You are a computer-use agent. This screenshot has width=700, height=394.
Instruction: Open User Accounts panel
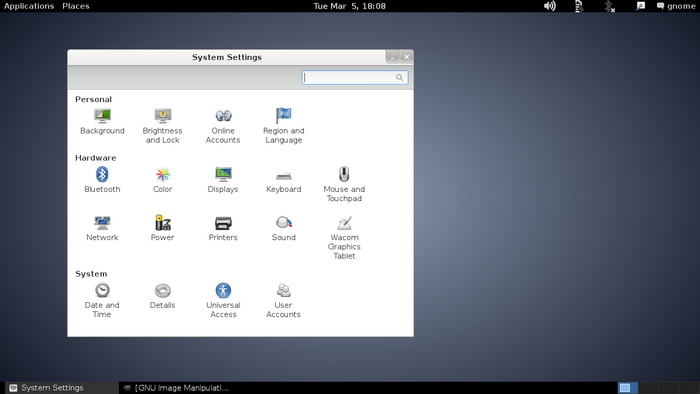click(x=283, y=301)
